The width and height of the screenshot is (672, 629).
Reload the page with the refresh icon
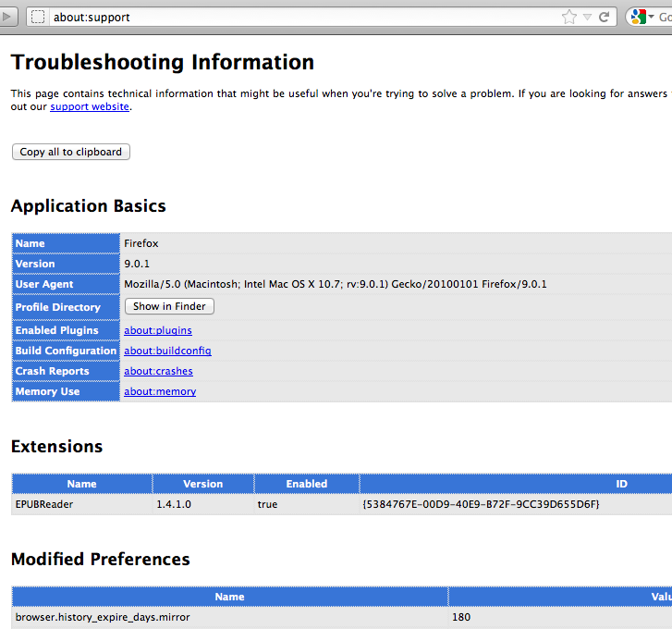(605, 18)
